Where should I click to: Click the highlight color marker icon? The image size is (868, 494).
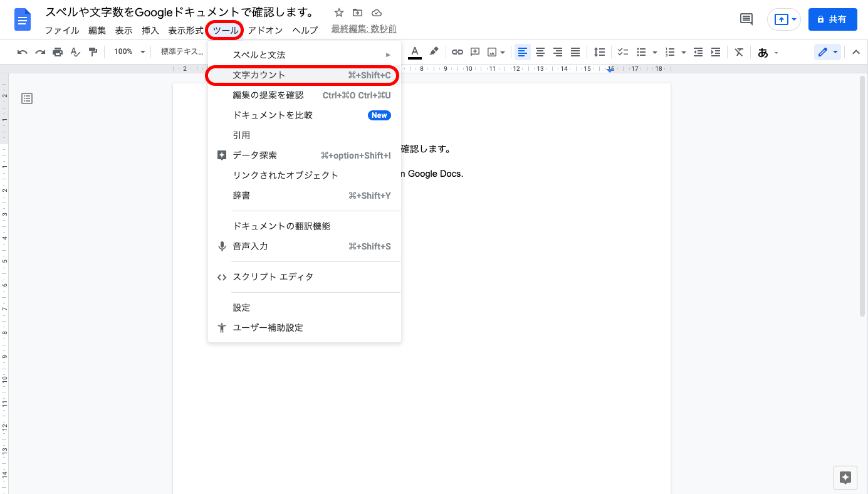pyautogui.click(x=434, y=52)
